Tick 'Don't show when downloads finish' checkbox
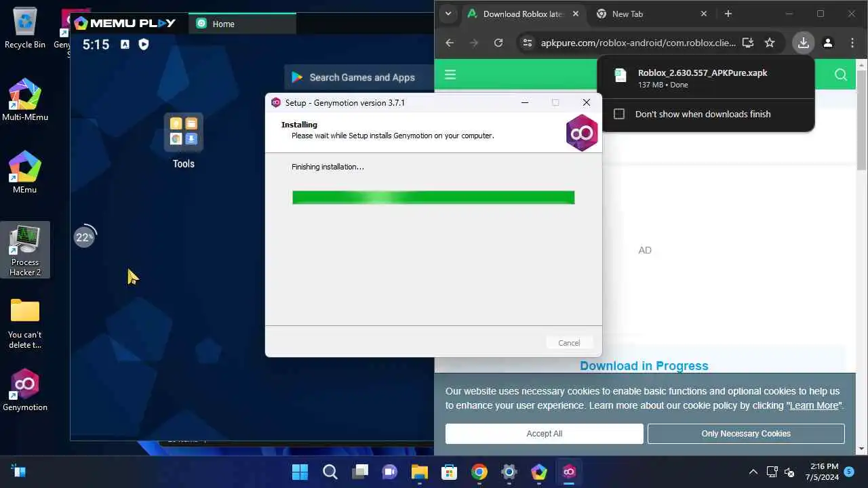 pos(619,114)
